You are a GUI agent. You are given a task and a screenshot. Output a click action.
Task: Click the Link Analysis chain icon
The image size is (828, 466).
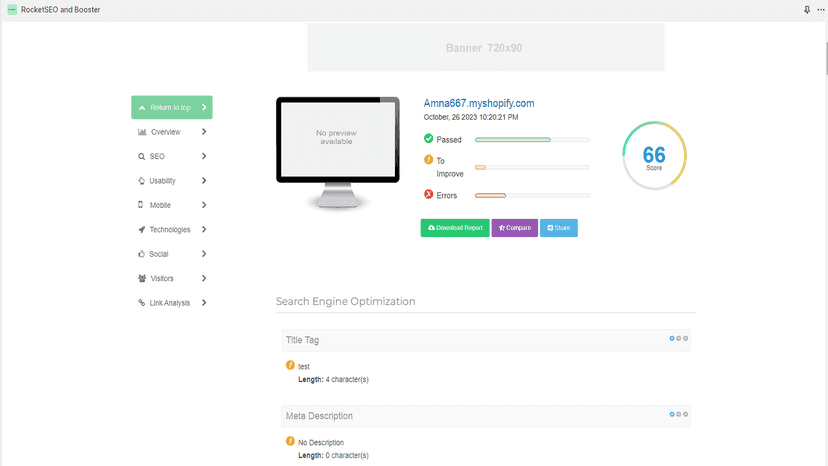(x=142, y=303)
